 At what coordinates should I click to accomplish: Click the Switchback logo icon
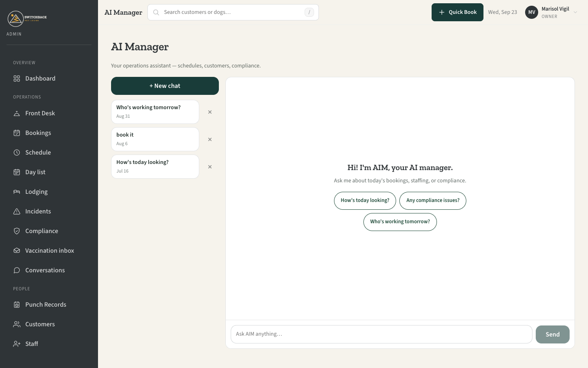pos(16,19)
